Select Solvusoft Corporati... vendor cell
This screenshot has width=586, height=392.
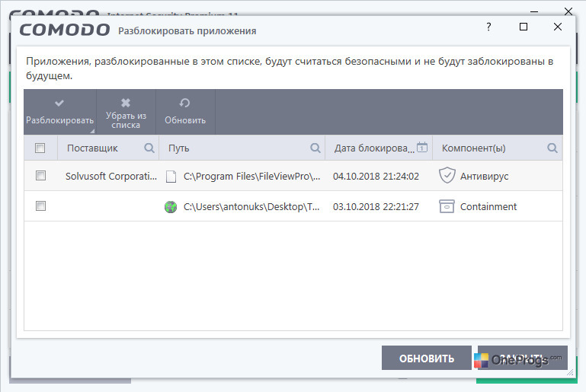coord(111,177)
